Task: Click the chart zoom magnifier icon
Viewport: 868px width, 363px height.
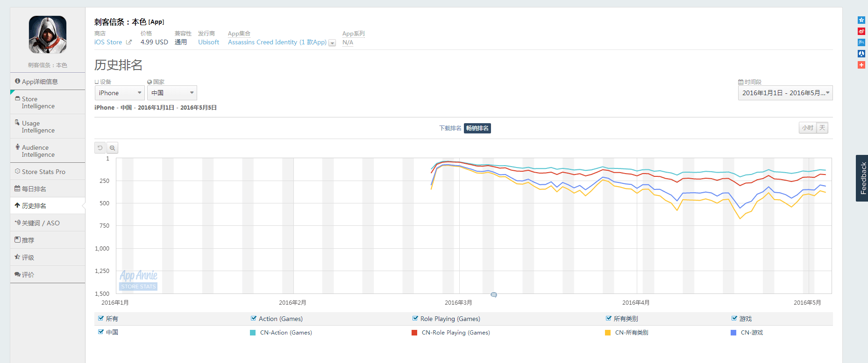Action: [x=112, y=148]
